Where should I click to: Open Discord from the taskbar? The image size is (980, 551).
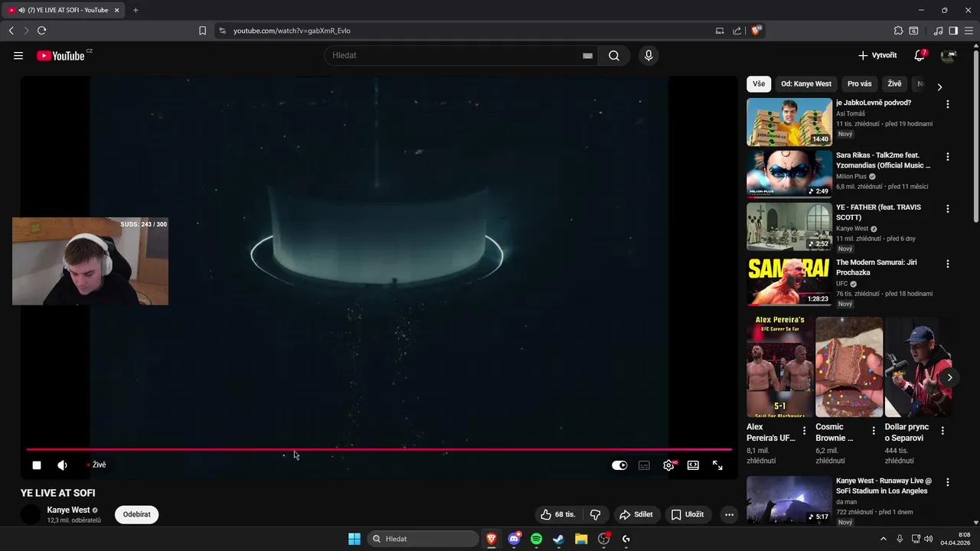pyautogui.click(x=514, y=539)
